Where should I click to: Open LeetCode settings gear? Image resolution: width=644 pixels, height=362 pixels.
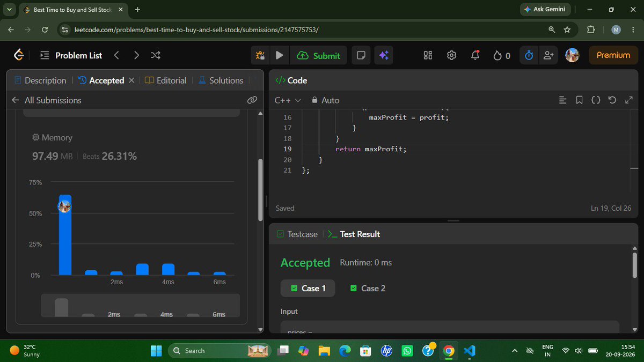(451, 55)
